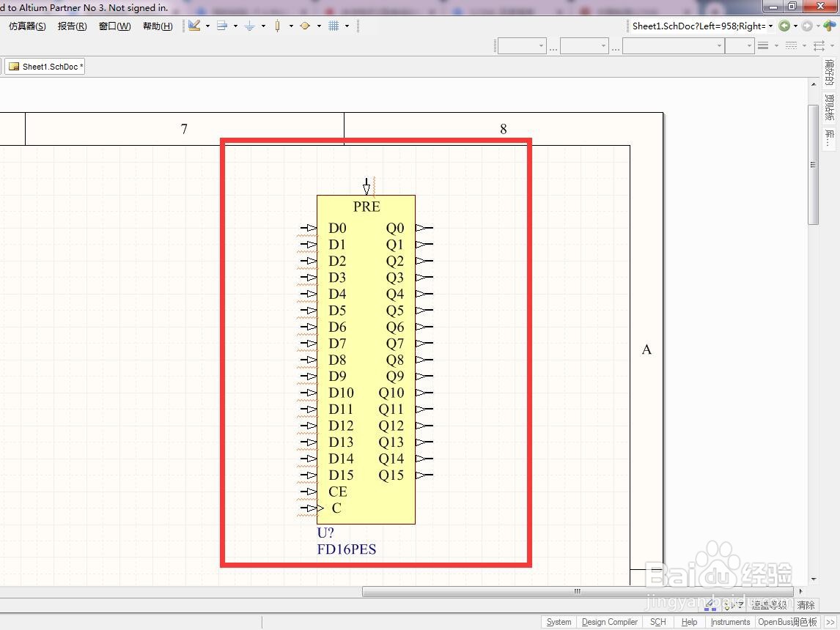Screen dimensions: 840x630
Task: Click the horizontal scrollbar thumb
Action: pyautogui.click(x=578, y=591)
